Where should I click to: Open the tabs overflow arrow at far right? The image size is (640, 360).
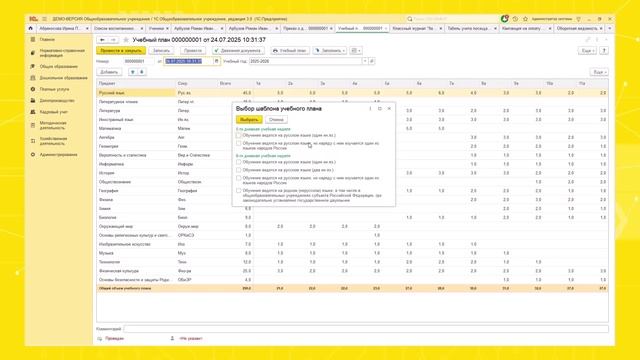point(610,29)
